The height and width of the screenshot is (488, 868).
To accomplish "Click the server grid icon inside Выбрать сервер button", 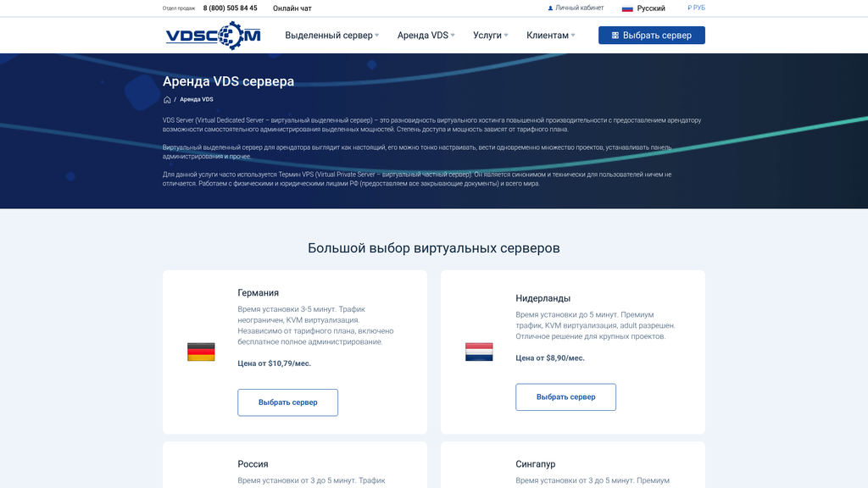I will tap(616, 35).
